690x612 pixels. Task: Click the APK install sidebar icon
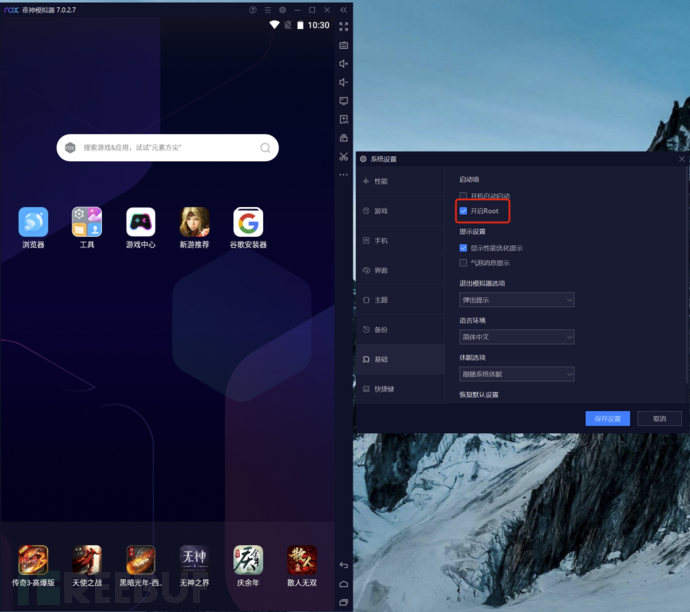click(344, 119)
